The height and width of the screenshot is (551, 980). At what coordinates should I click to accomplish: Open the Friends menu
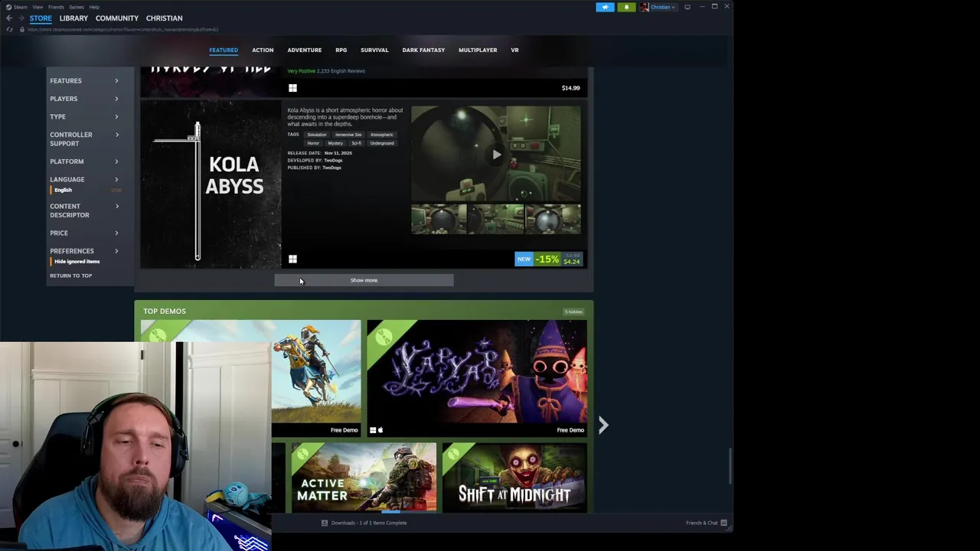[x=56, y=7]
